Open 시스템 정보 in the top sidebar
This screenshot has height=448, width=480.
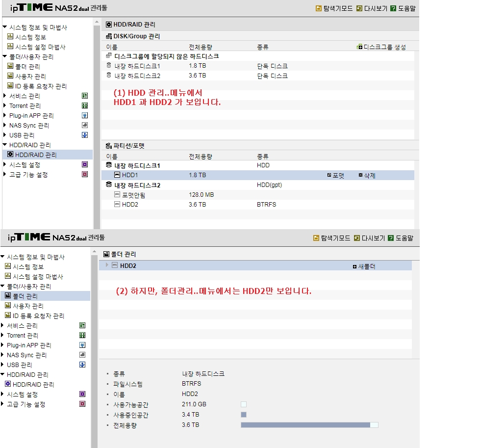30,37
